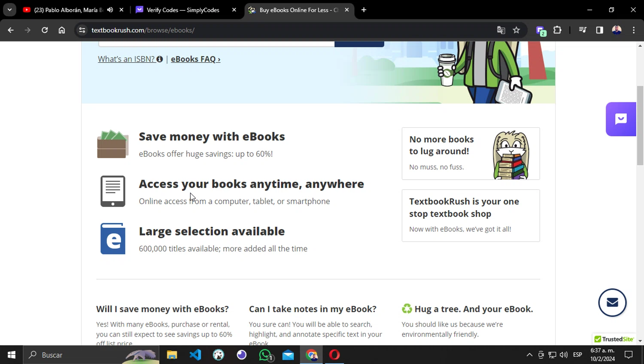This screenshot has width=644, height=364.
Task: Reload the textbookrush page
Action: 45,30
